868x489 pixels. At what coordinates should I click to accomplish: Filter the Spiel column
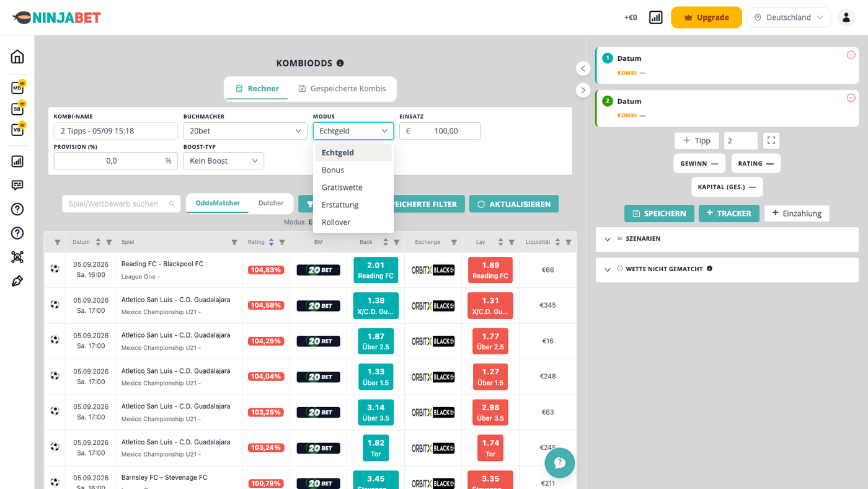point(234,242)
